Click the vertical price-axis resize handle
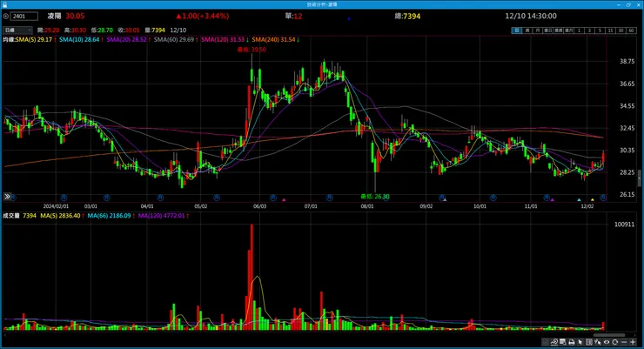This screenshot has width=644, height=349. click(x=639, y=179)
